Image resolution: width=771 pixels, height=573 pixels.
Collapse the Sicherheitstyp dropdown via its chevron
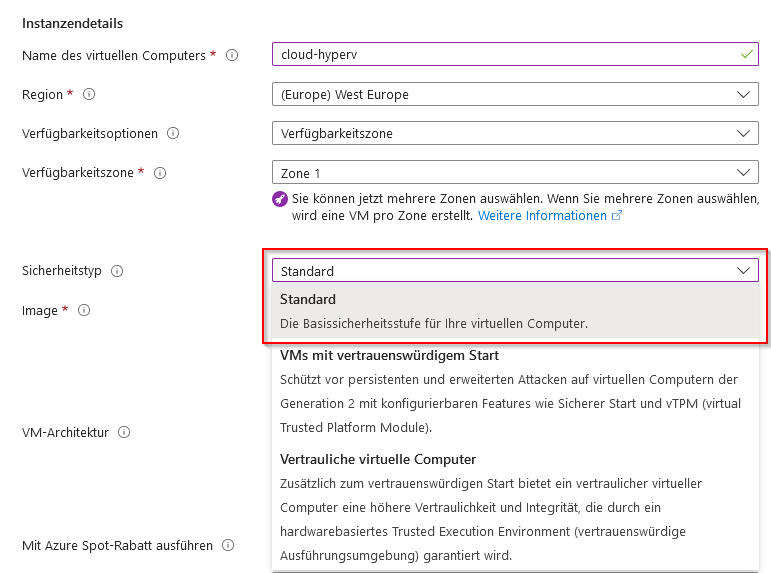click(x=743, y=271)
